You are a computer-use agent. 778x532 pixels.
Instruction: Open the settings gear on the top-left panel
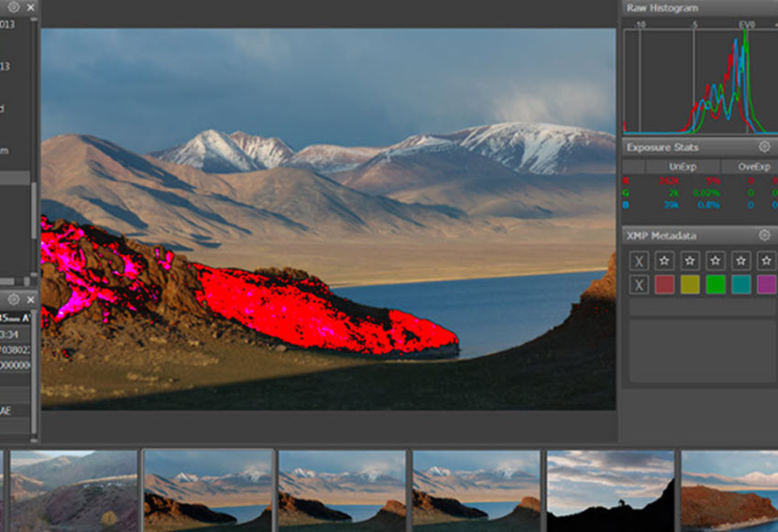coord(14,7)
